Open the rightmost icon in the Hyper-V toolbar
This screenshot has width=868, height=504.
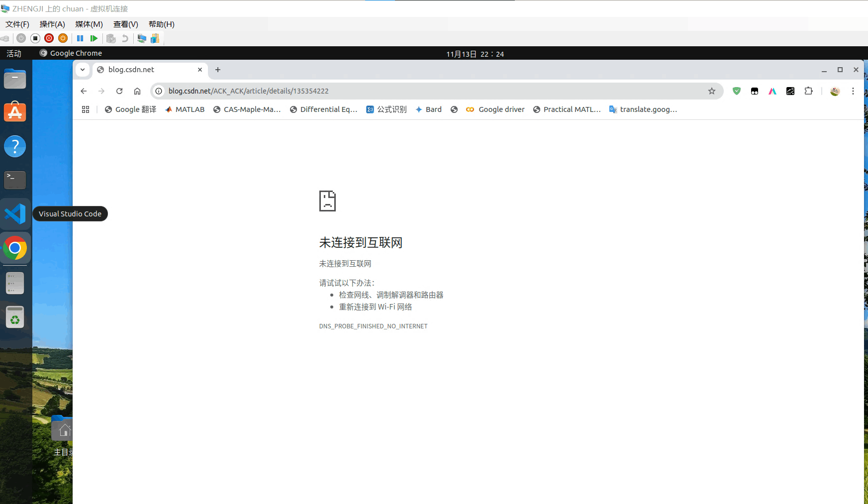tap(155, 38)
